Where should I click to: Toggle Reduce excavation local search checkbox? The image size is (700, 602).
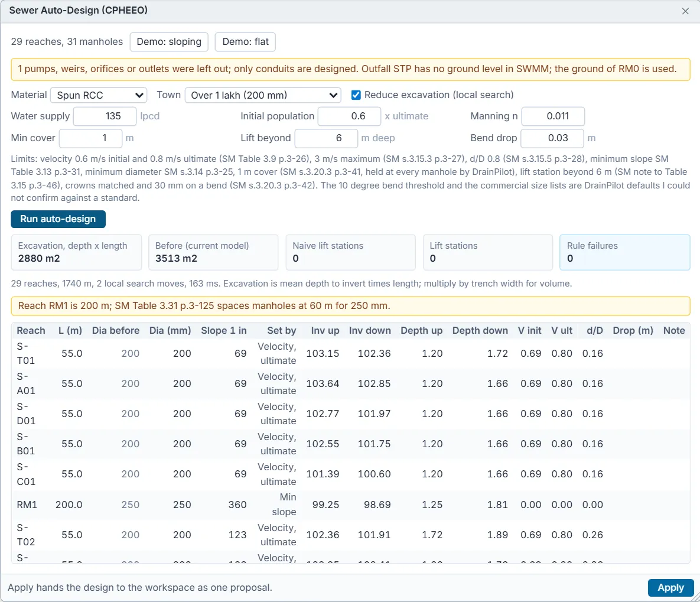click(x=356, y=95)
